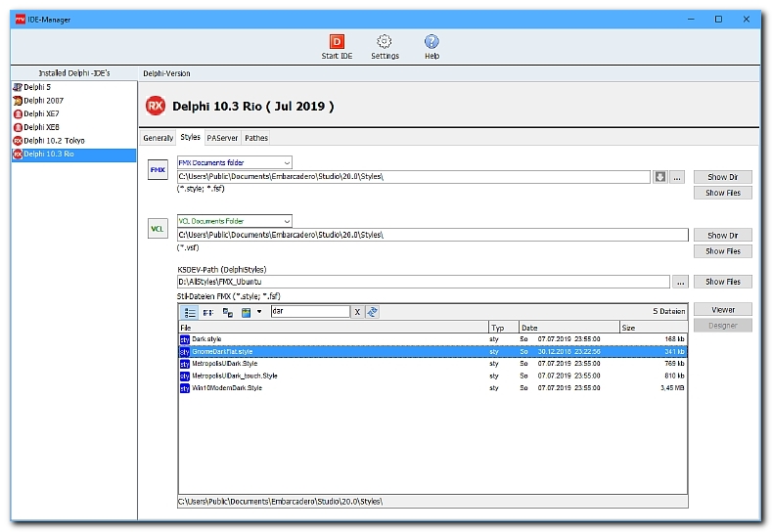Click the 30.12.2018 date cell

pos(568,351)
